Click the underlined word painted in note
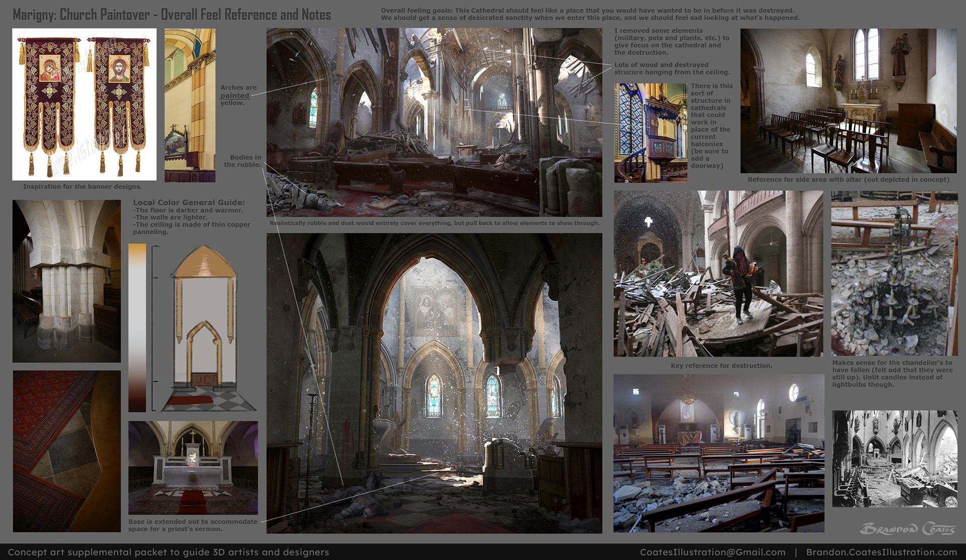This screenshot has width=966, height=560. click(234, 96)
